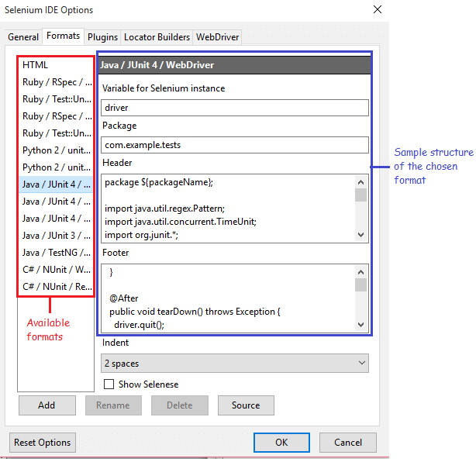Click the 'package ${packageName};' line in Header

159,182
